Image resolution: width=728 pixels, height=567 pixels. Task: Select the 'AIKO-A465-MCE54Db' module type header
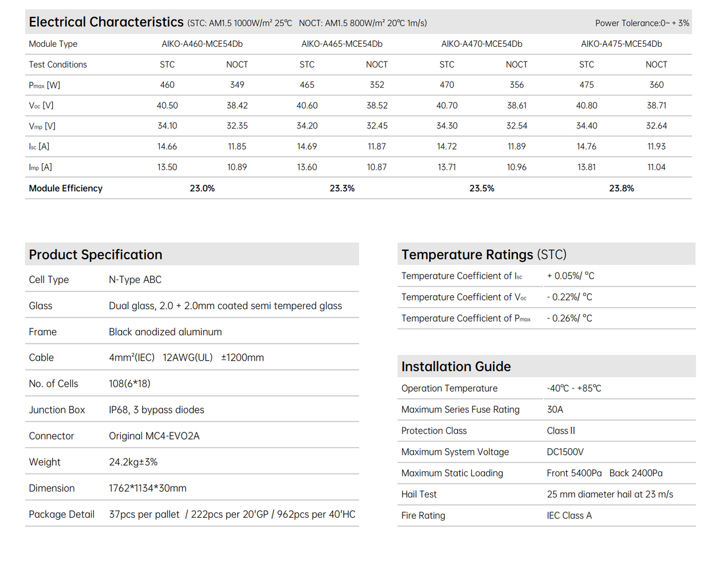click(342, 44)
